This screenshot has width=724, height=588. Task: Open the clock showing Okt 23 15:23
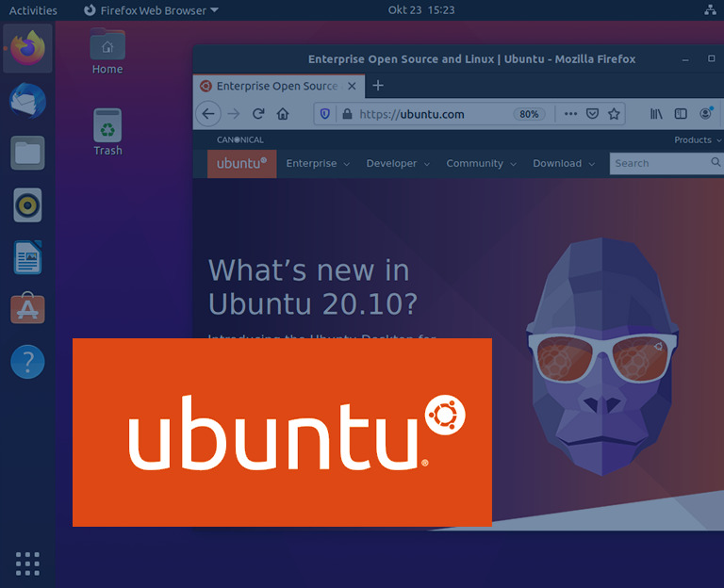click(x=421, y=9)
